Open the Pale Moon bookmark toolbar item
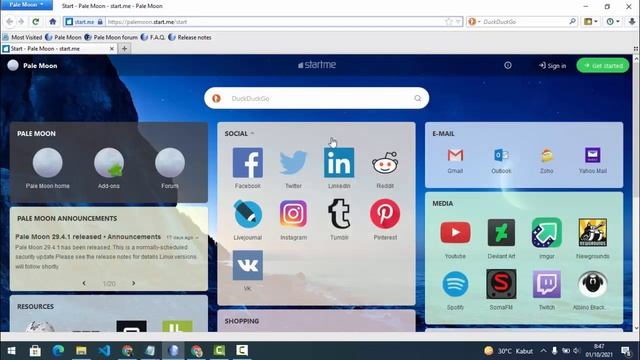The image size is (640, 360). (x=64, y=37)
